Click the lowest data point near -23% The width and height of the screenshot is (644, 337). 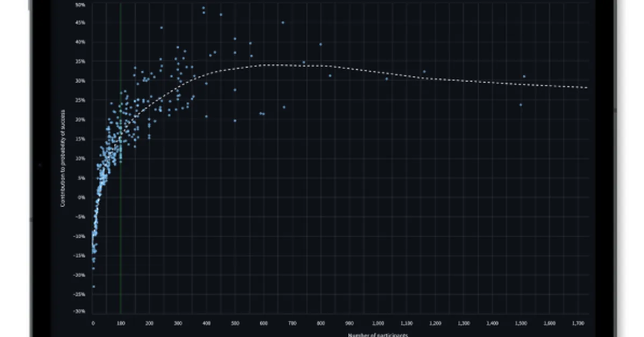(x=93, y=287)
